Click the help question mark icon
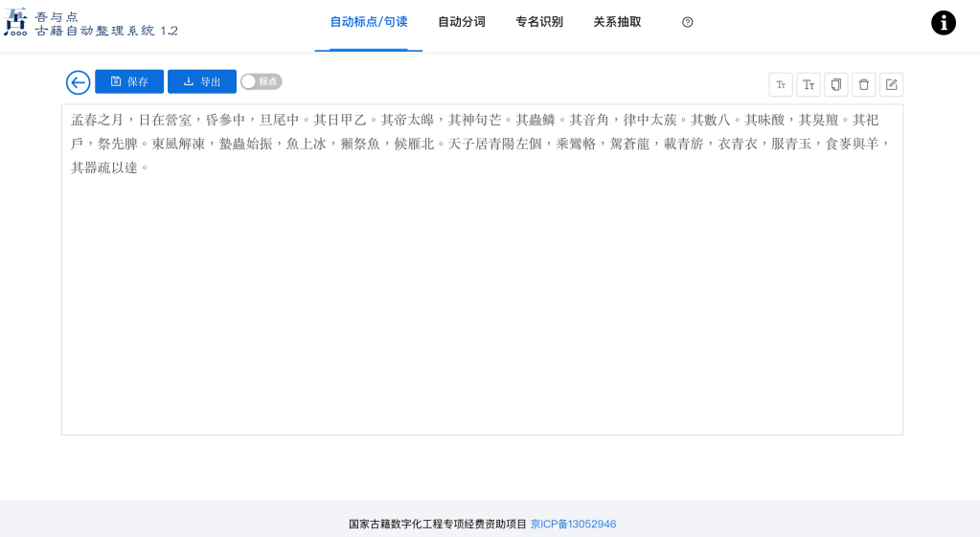Viewport: 980px width, 537px height. click(x=687, y=22)
